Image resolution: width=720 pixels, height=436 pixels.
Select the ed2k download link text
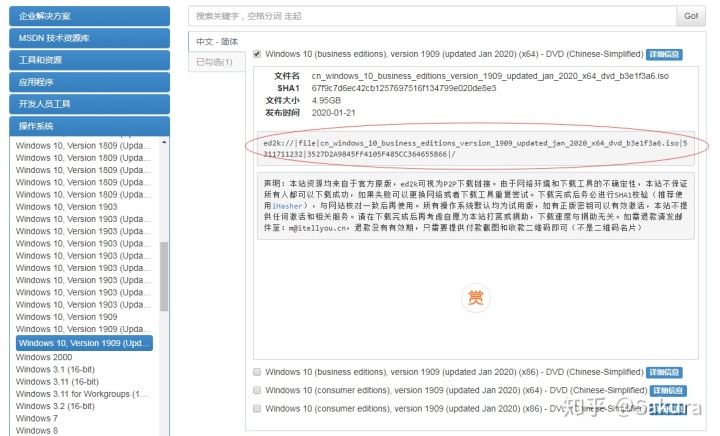pos(475,149)
